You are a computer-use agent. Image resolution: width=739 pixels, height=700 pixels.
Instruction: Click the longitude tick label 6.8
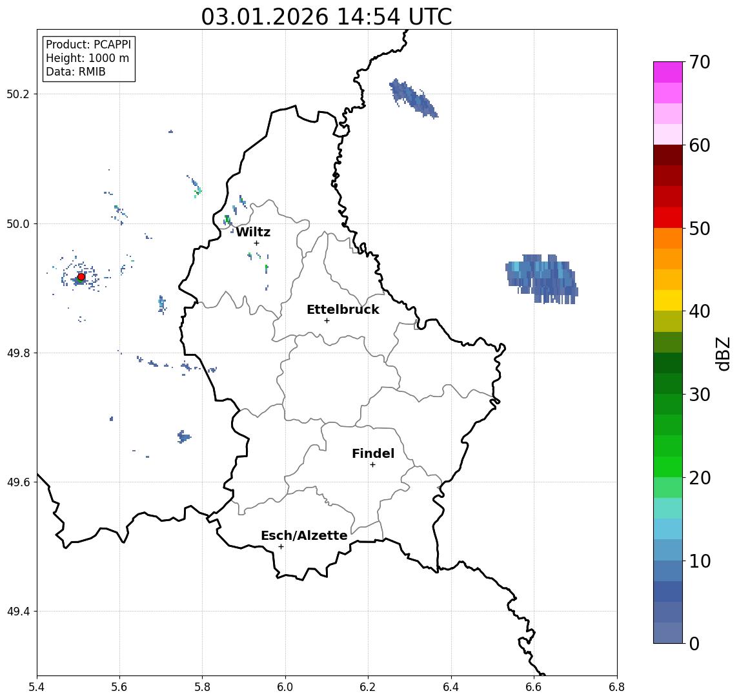tap(617, 687)
